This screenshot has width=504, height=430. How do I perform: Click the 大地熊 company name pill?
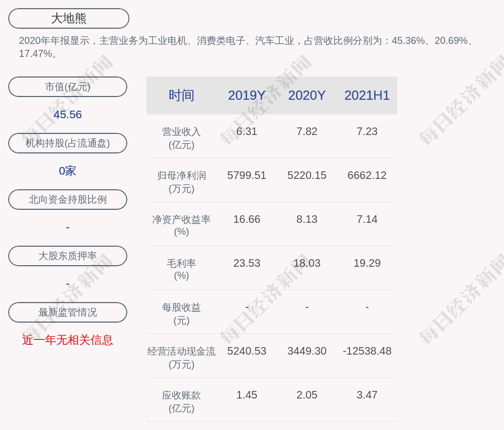click(69, 18)
